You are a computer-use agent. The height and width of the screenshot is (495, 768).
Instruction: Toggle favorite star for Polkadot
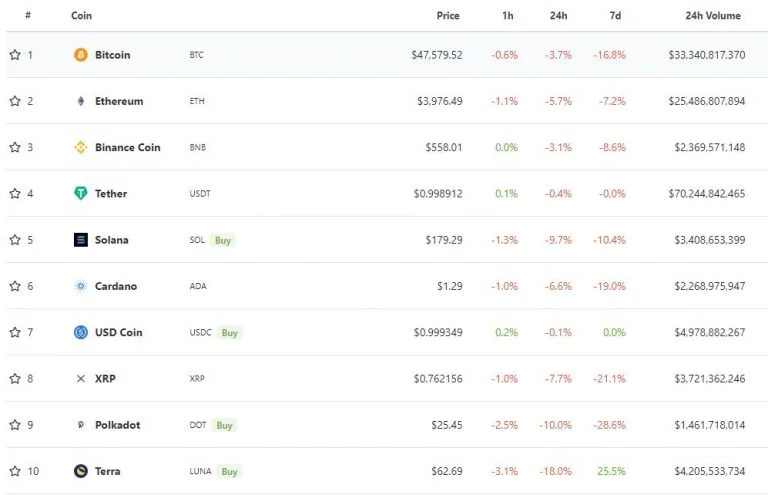15,424
